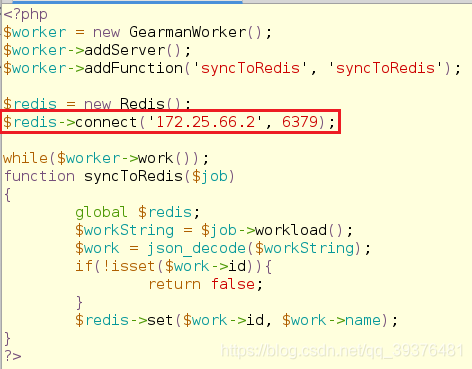Click 'workload()' method call
The image size is (472, 369).
[x=299, y=230]
